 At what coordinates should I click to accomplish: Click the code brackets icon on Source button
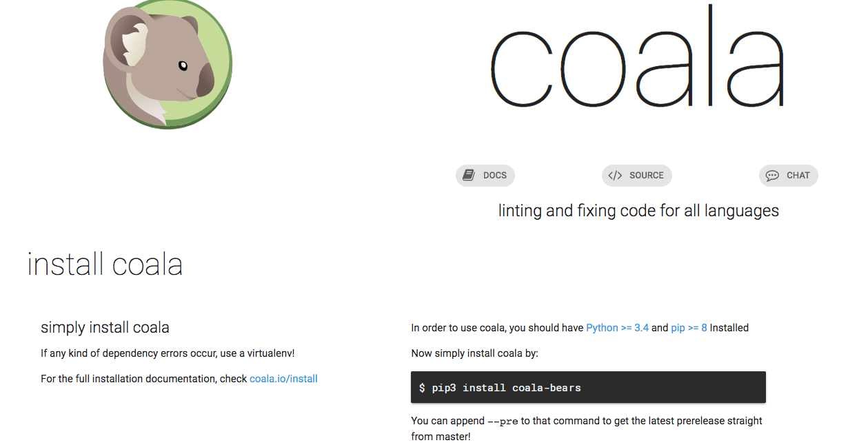coord(615,175)
